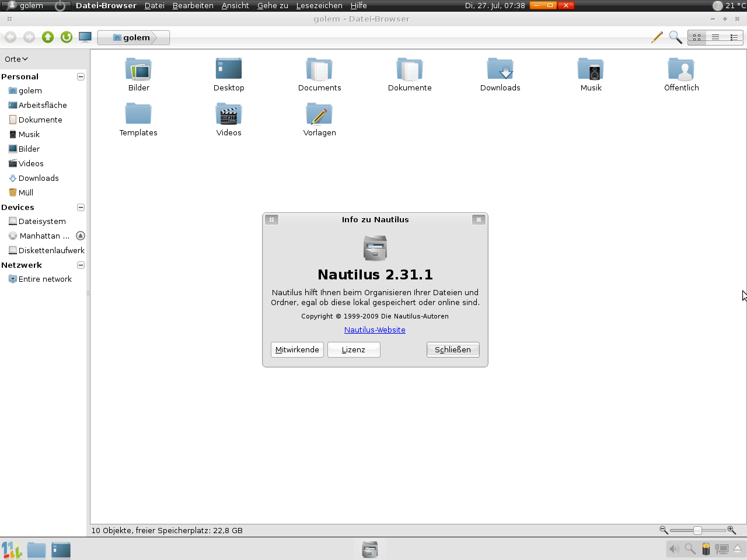Collapse the Personal section
This screenshot has width=747, height=560.
(x=81, y=76)
